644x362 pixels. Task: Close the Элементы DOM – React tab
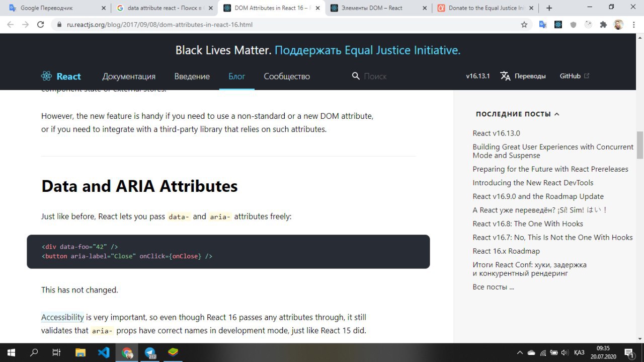coord(425,8)
